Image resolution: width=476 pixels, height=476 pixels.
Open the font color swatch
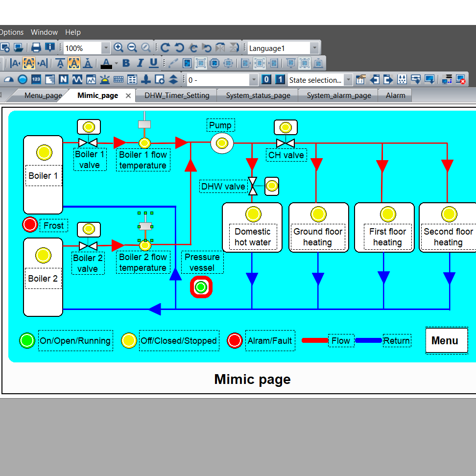pos(106,63)
